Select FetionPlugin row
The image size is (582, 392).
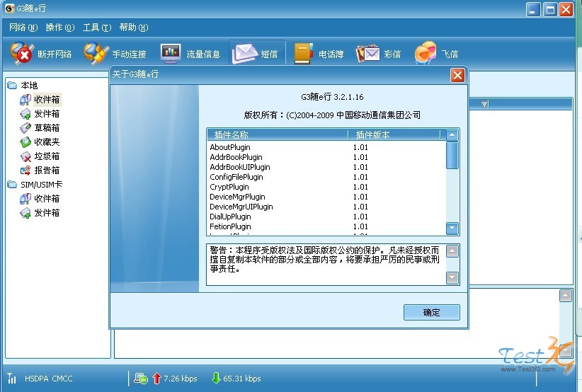326,226
